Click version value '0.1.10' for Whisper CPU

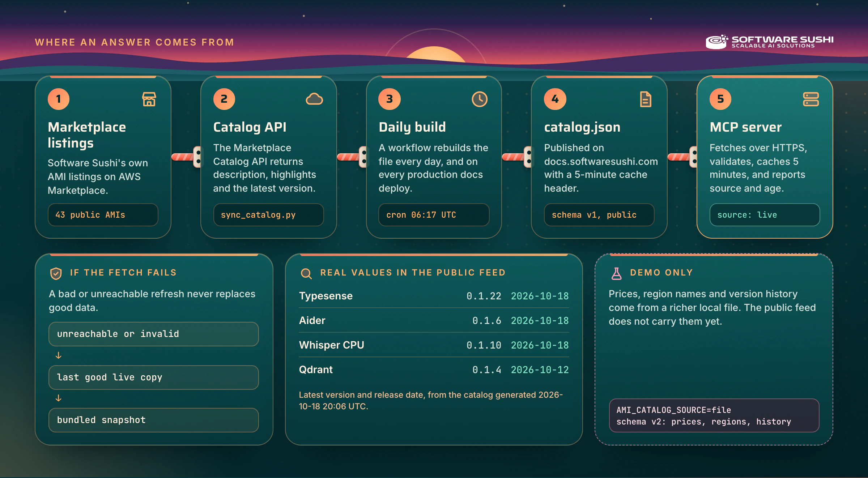pos(484,345)
